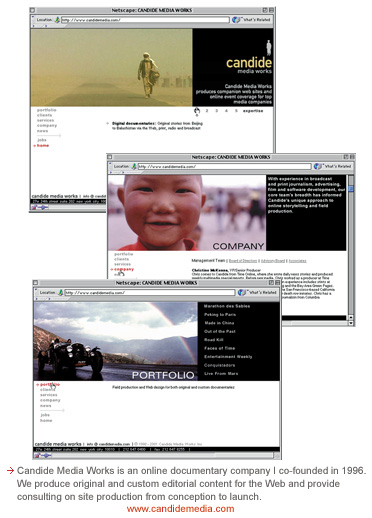This screenshot has height=518, width=372.
Task: Click the What's Related globe icon in the Home window
Action: pyautogui.click(x=236, y=20)
